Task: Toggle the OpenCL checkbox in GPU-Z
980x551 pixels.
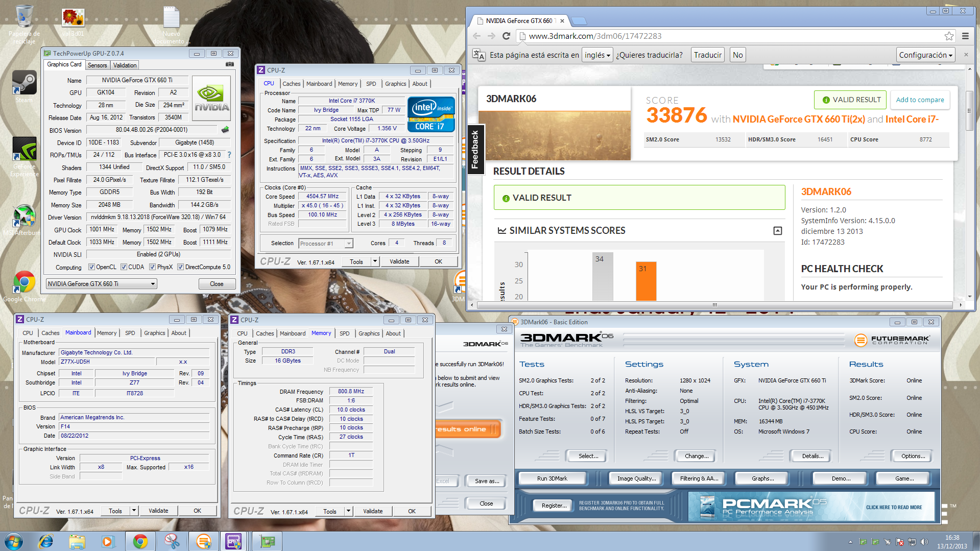Action: pyautogui.click(x=91, y=267)
